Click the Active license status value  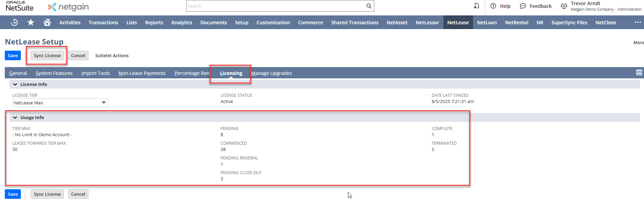[x=227, y=102]
